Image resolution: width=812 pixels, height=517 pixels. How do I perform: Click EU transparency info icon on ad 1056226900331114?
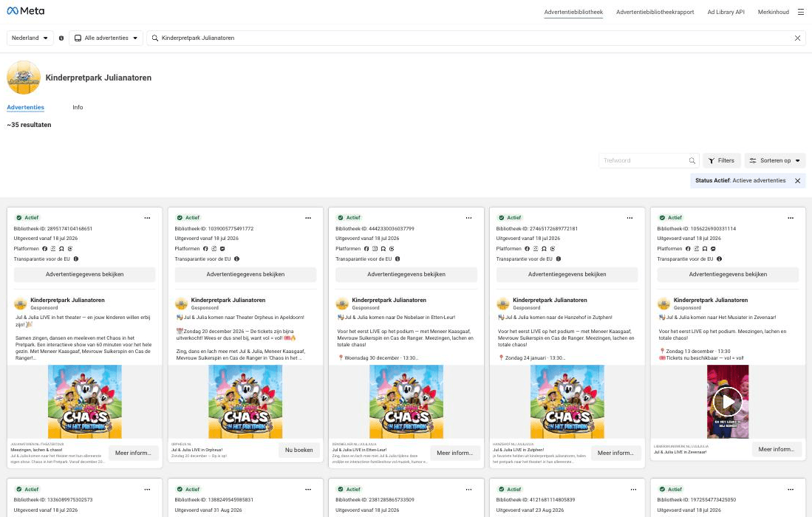click(719, 258)
